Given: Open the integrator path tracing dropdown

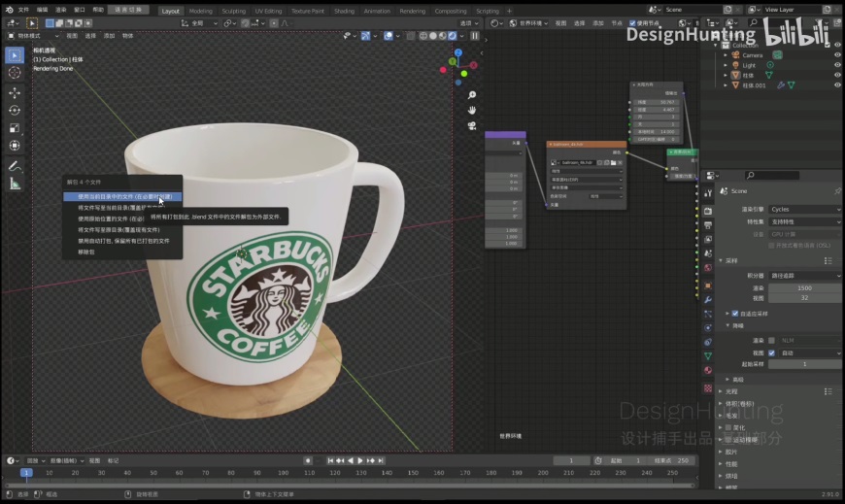Looking at the screenshot, I should tap(804, 276).
